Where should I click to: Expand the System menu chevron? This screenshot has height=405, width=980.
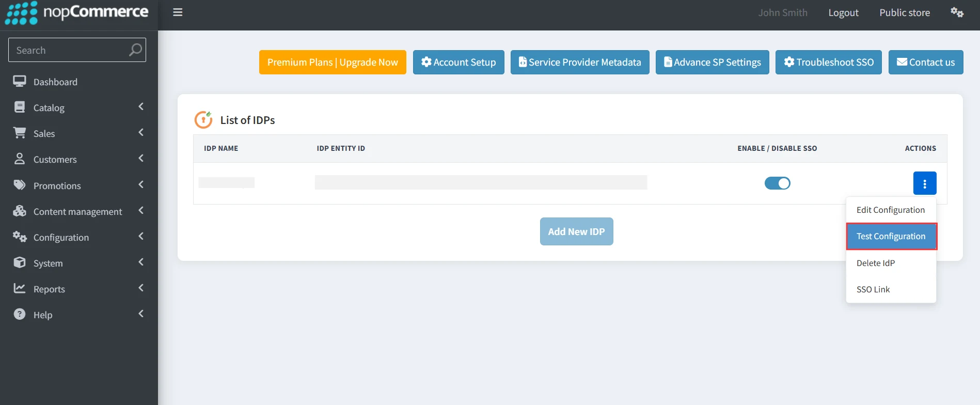click(x=141, y=262)
